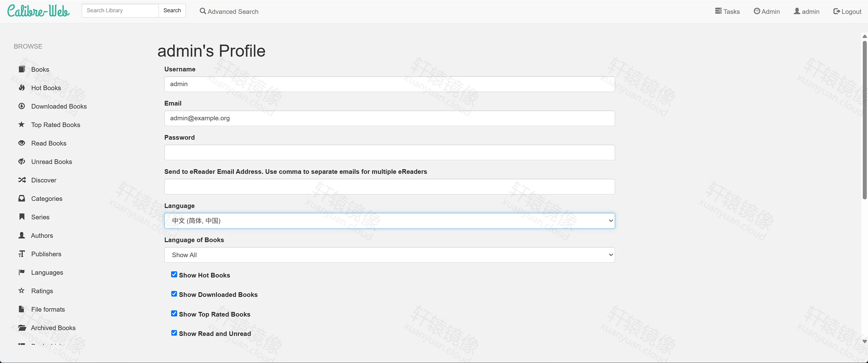Click the Search Library input field
The image size is (868, 363).
click(x=120, y=10)
